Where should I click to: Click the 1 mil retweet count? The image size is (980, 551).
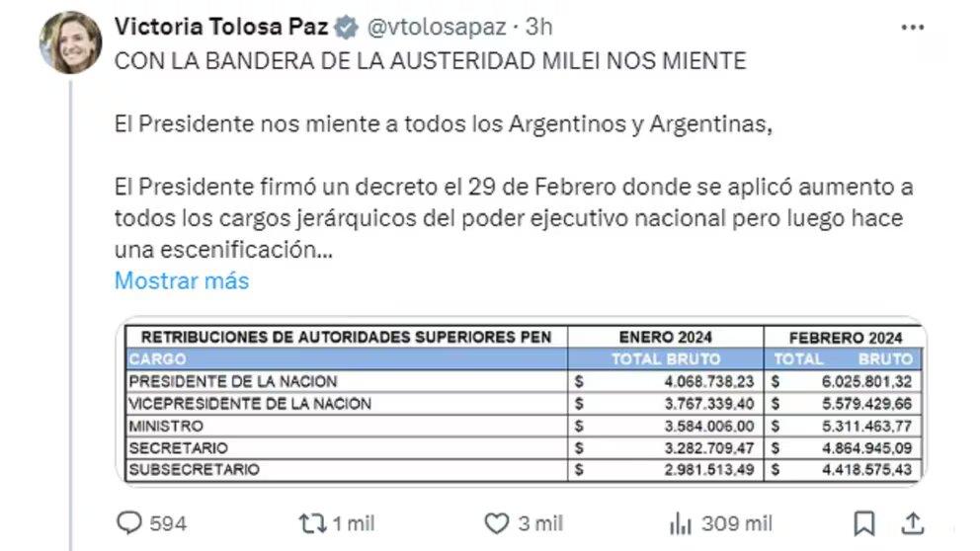[353, 523]
